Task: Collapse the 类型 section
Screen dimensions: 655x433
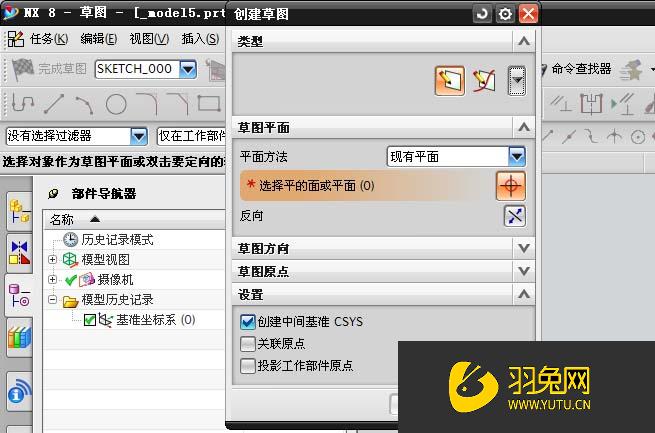Action: (524, 41)
